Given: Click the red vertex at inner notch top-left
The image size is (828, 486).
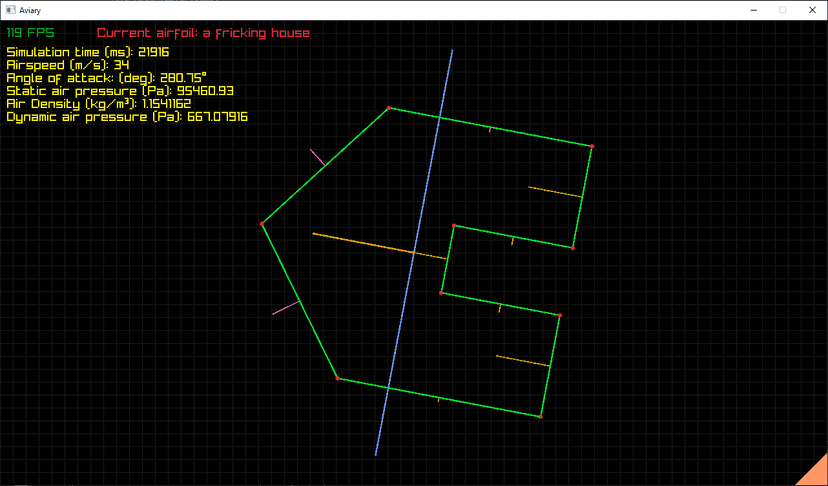Looking at the screenshot, I should 454,226.
